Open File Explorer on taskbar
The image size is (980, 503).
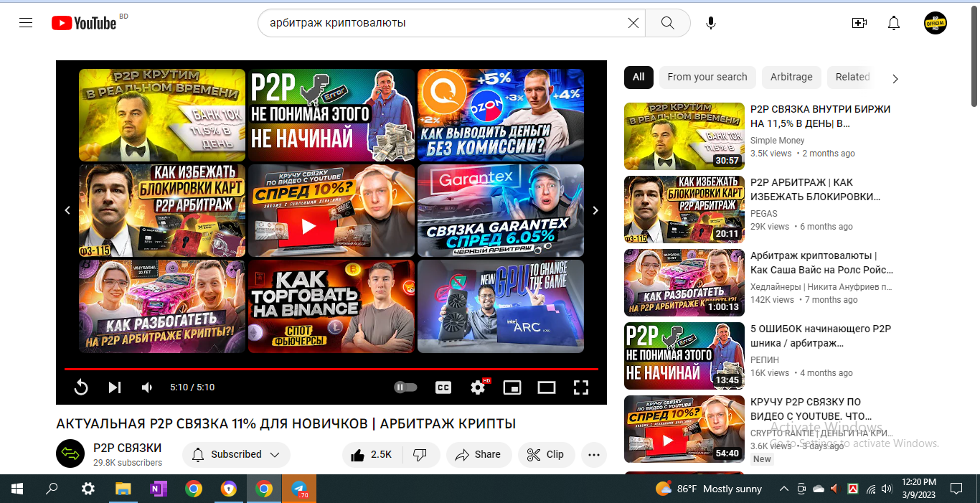point(123,489)
